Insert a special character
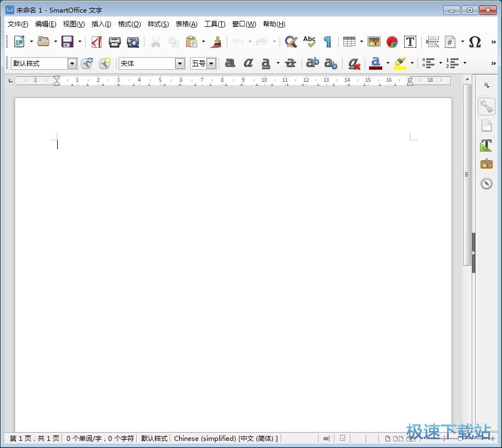Viewport: 502px width, 448px height. click(476, 42)
